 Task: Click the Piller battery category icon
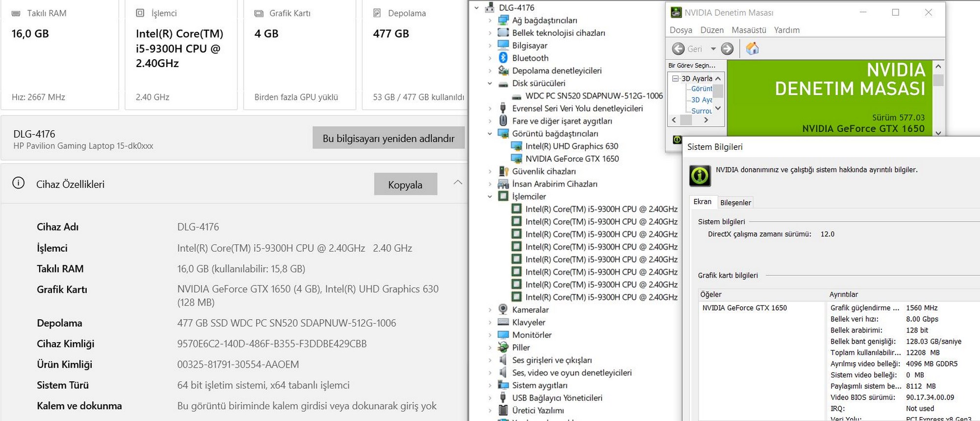(x=503, y=347)
